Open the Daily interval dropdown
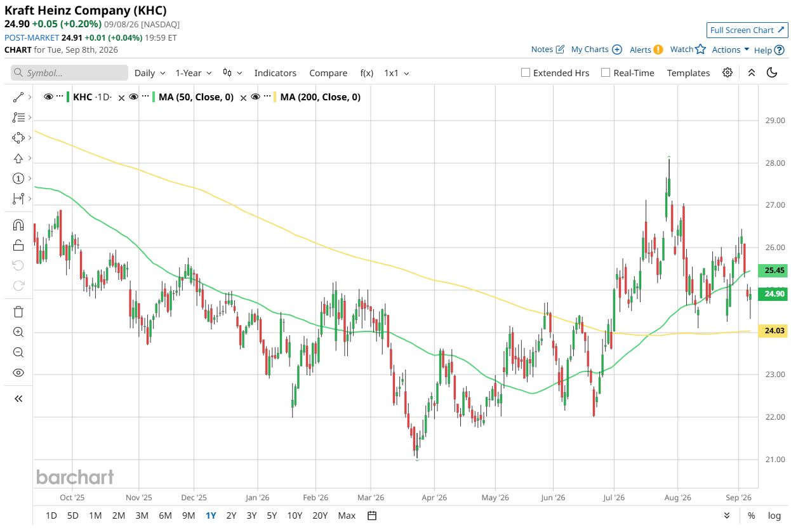The image size is (791, 532). [x=150, y=73]
